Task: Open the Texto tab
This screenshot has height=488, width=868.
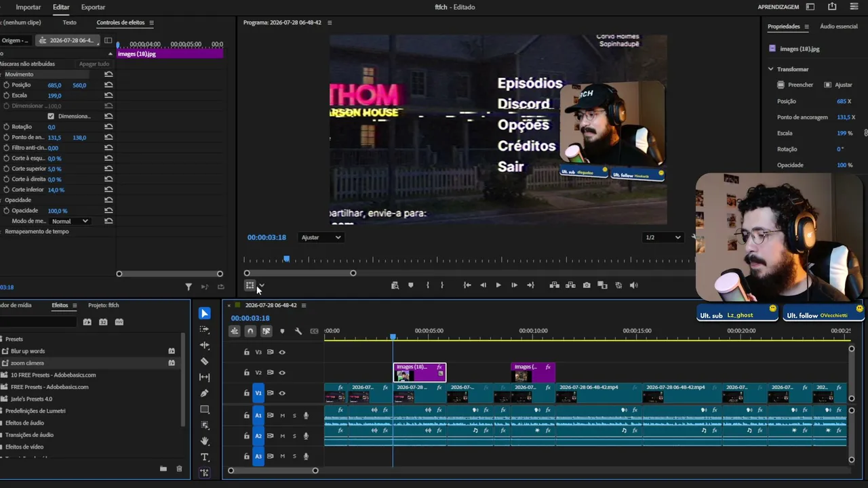Action: tap(69, 22)
